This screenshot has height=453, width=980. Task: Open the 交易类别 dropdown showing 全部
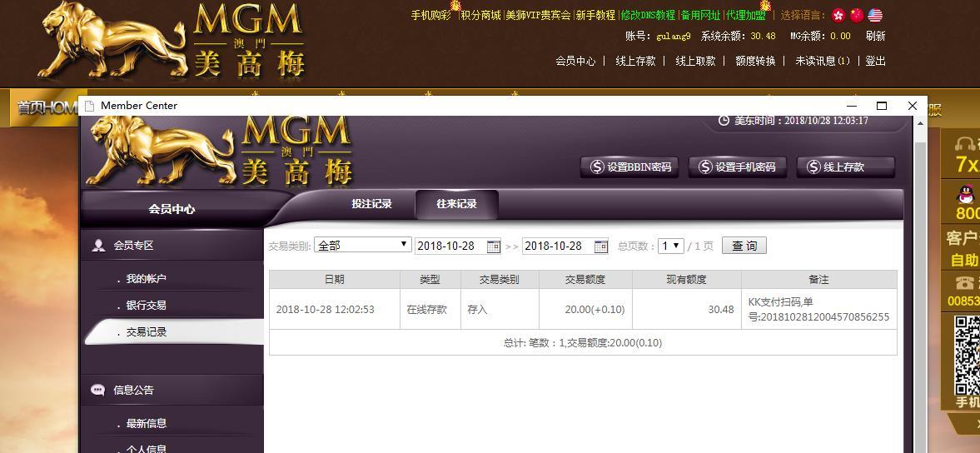coord(362,246)
